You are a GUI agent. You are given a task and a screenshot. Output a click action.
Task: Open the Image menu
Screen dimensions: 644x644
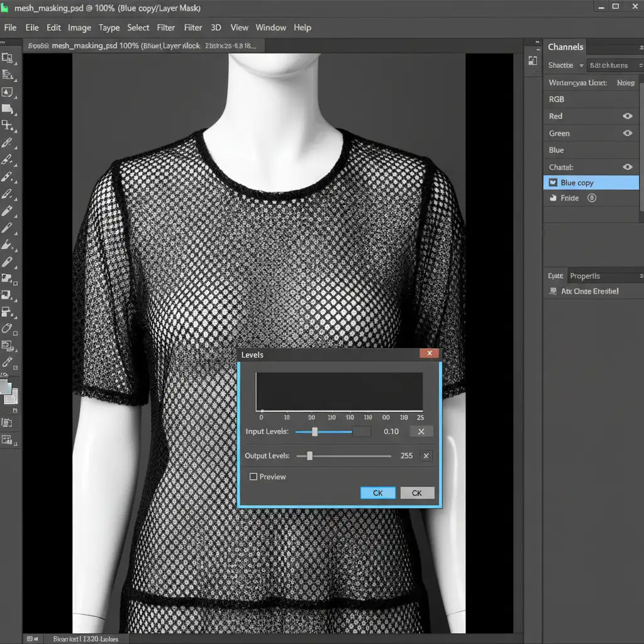click(79, 28)
